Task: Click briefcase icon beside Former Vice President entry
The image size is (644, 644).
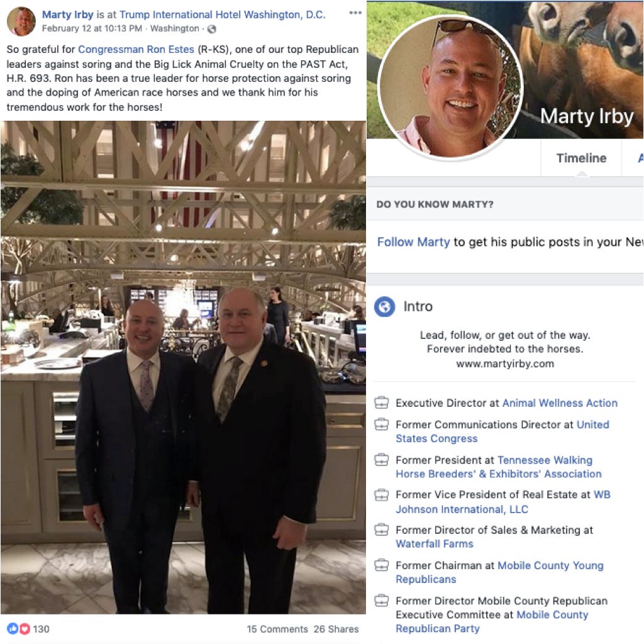Action: [x=382, y=495]
